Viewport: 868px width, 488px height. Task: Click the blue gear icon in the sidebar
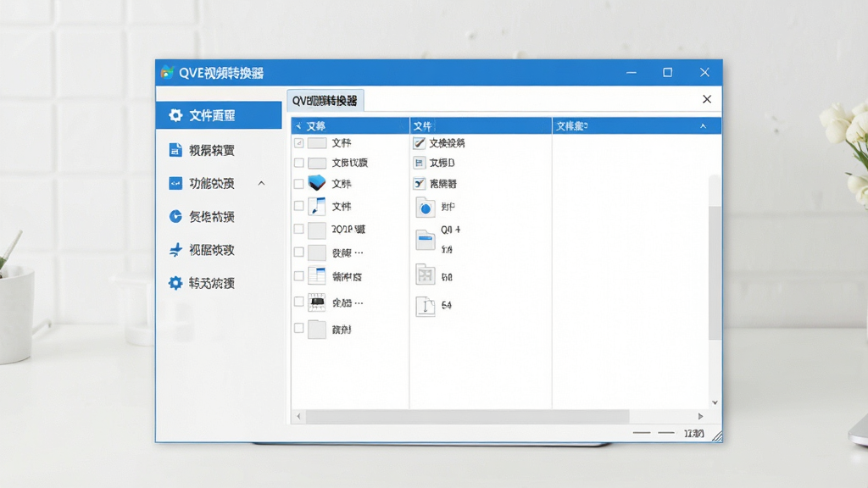tap(175, 283)
